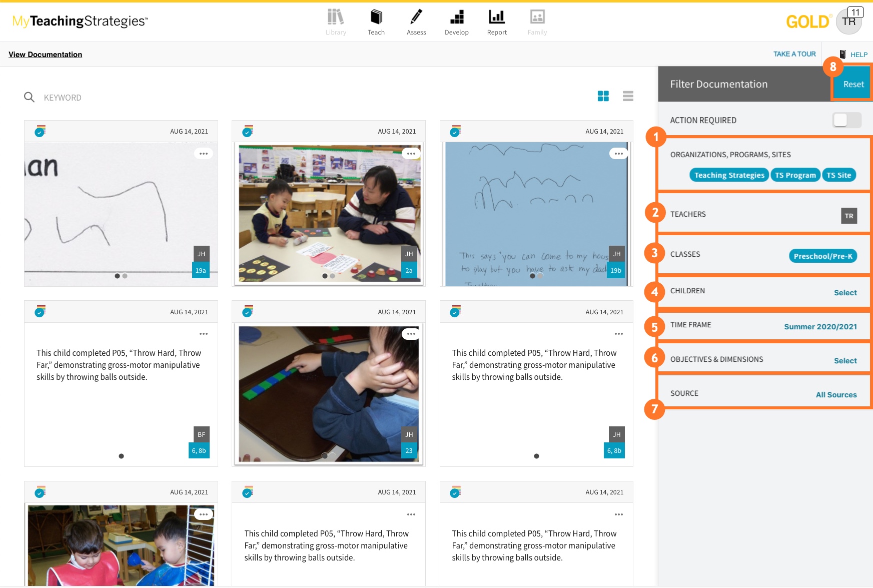The width and height of the screenshot is (873, 588).
Task: Reset the documentation filters
Action: (x=853, y=84)
